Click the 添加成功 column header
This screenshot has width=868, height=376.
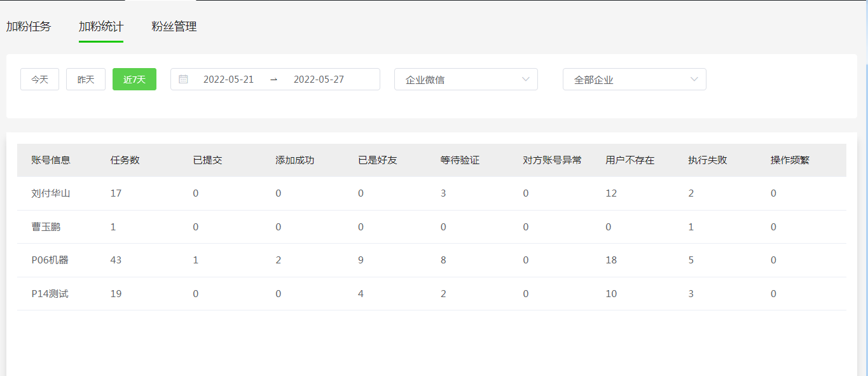tap(294, 160)
